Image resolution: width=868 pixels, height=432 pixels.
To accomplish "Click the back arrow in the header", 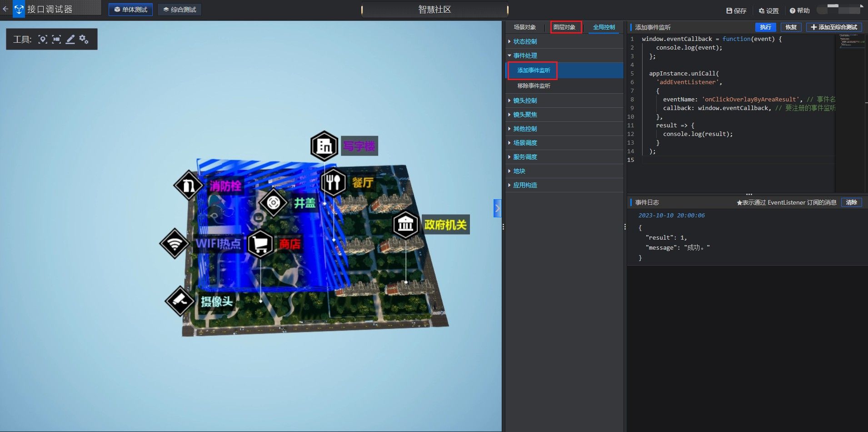I will 5,9.
